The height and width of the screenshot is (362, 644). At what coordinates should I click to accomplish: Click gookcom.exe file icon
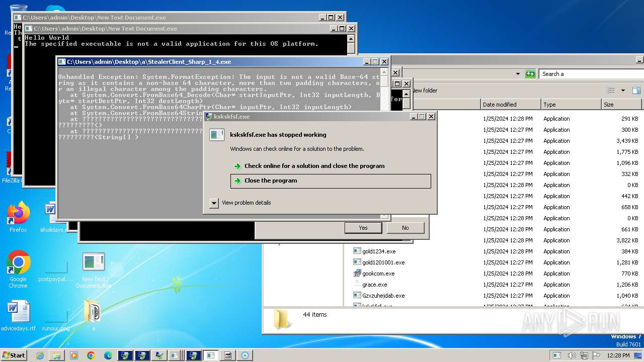(x=357, y=274)
